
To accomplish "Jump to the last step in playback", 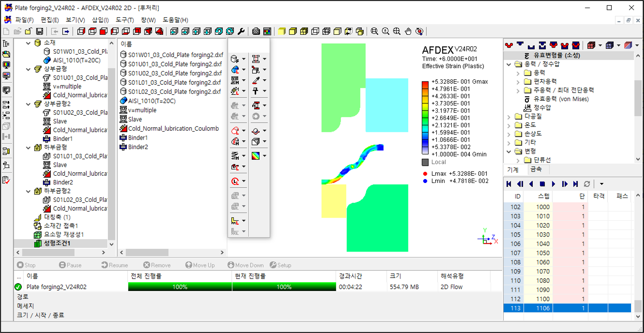I will point(575,184).
